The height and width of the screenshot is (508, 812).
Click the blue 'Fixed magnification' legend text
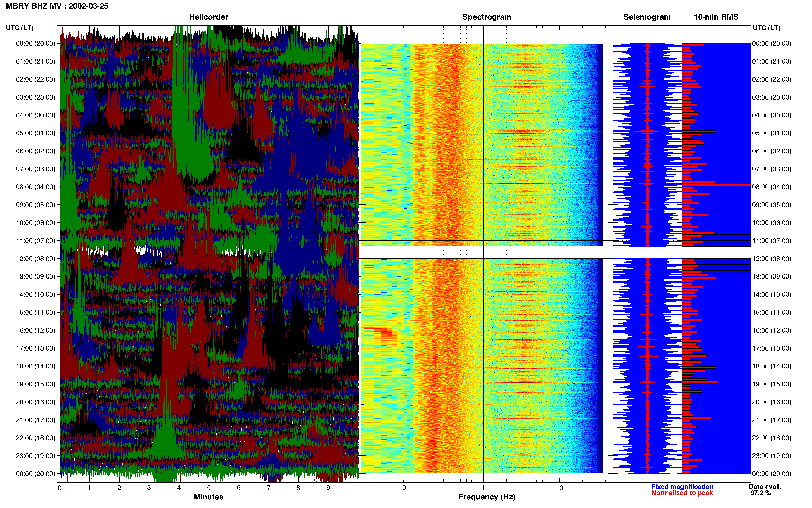(682, 486)
